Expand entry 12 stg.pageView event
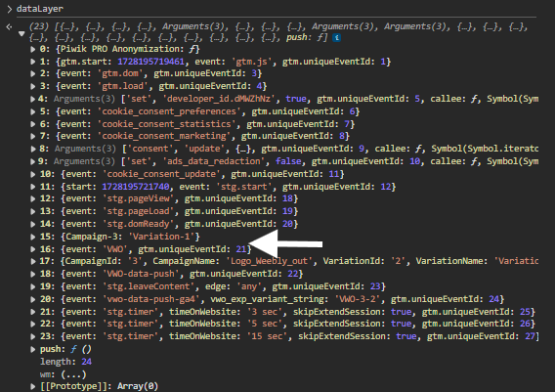Screen dimensions: 555x392 click(33, 198)
